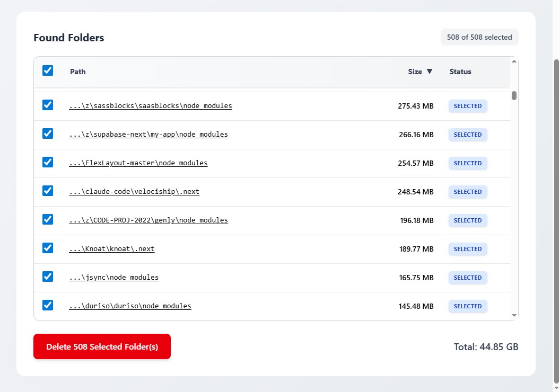Click the Status column header
Screen dimensions: 560x392
(x=460, y=72)
